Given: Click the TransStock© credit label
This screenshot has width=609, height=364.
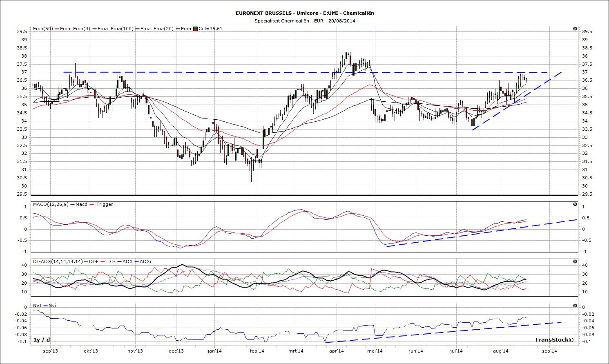Looking at the screenshot, I should click(x=554, y=340).
